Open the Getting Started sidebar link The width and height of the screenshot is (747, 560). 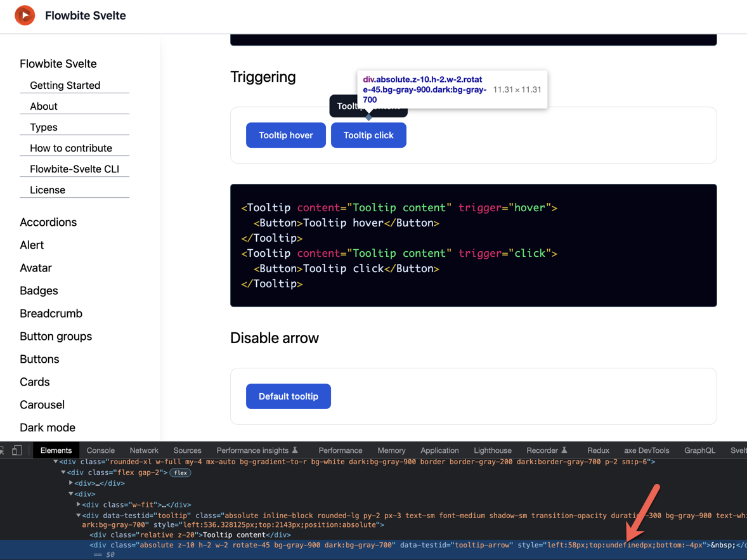[x=65, y=85]
